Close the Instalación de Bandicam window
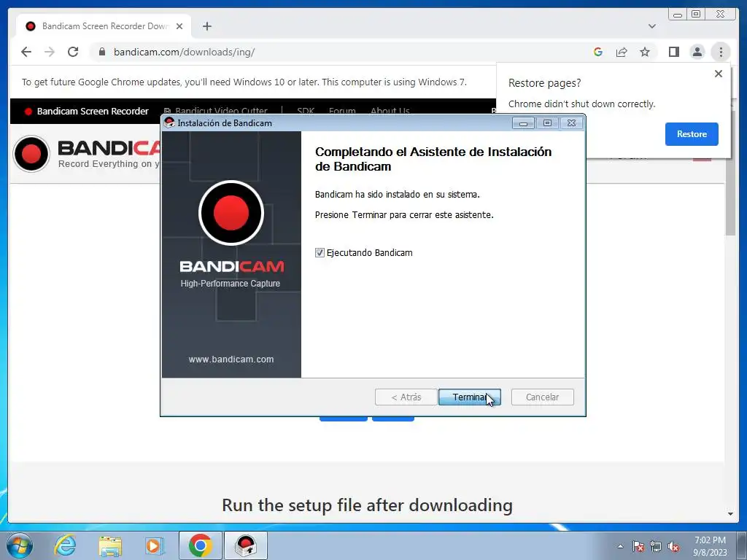747x560 pixels. 571,122
